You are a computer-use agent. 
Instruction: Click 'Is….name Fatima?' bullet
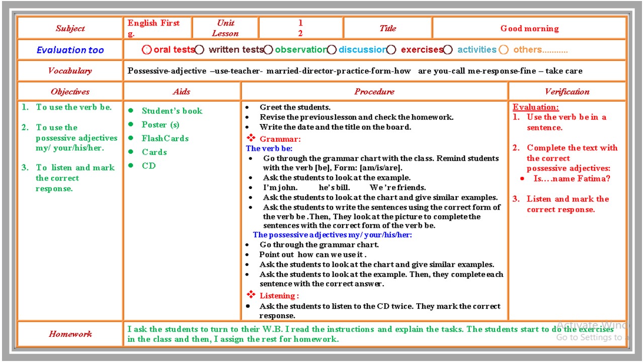[x=571, y=178]
